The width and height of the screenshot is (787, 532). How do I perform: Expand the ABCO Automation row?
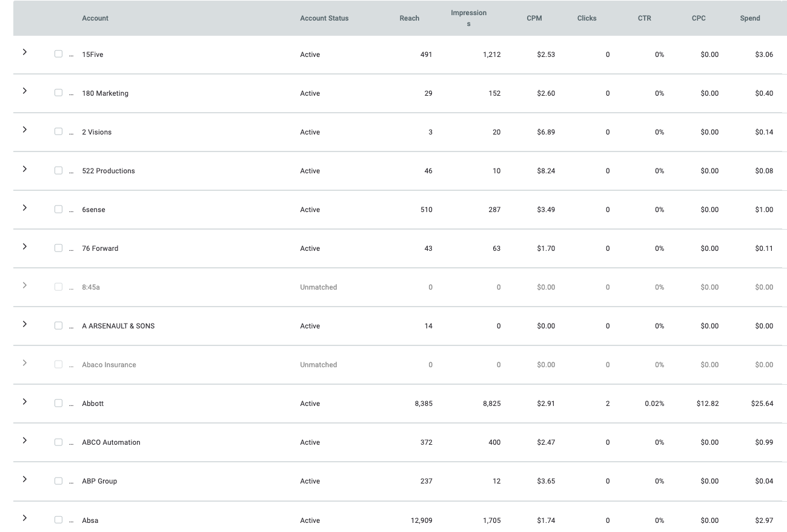25,441
